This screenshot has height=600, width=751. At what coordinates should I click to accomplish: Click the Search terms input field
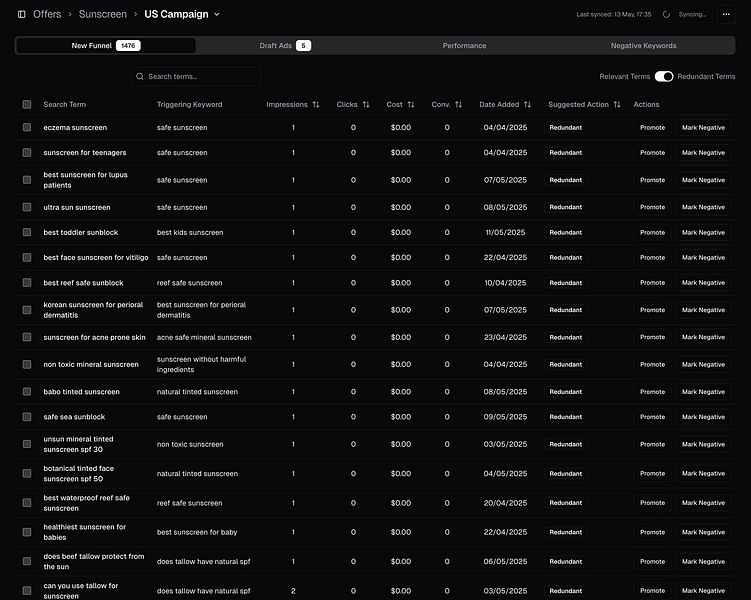click(x=196, y=77)
